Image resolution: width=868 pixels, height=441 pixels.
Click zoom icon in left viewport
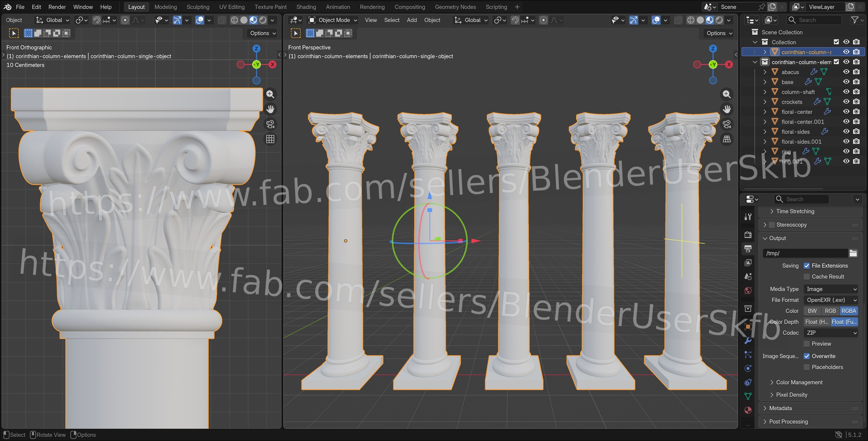tap(270, 94)
